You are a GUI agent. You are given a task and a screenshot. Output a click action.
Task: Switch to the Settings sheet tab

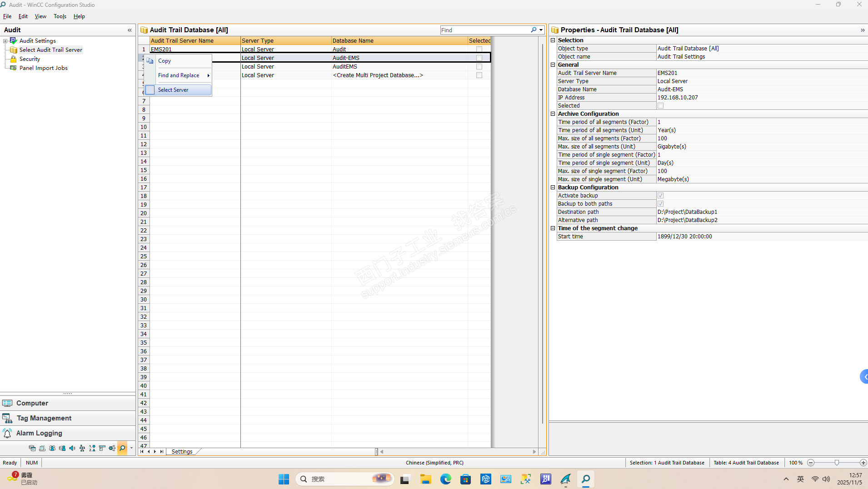pos(182,452)
